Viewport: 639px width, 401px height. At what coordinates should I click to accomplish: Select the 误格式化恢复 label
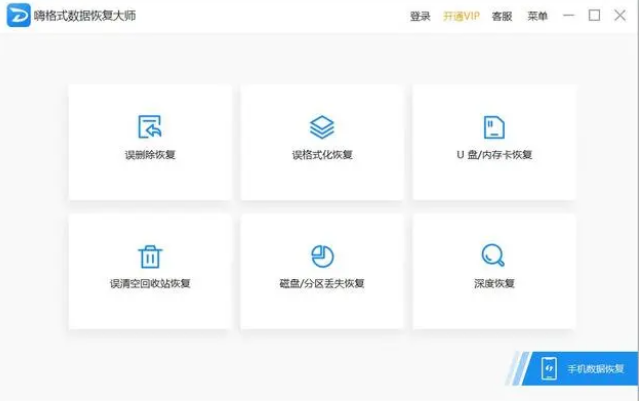(x=322, y=155)
